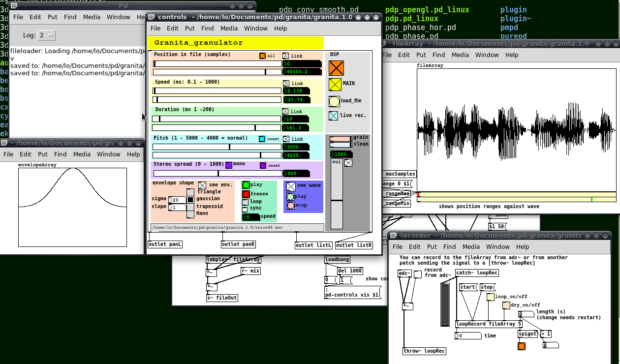Screen dimensions: 620x364
Task: Enable the mono toggle for Stereo spread
Action: click(228, 165)
